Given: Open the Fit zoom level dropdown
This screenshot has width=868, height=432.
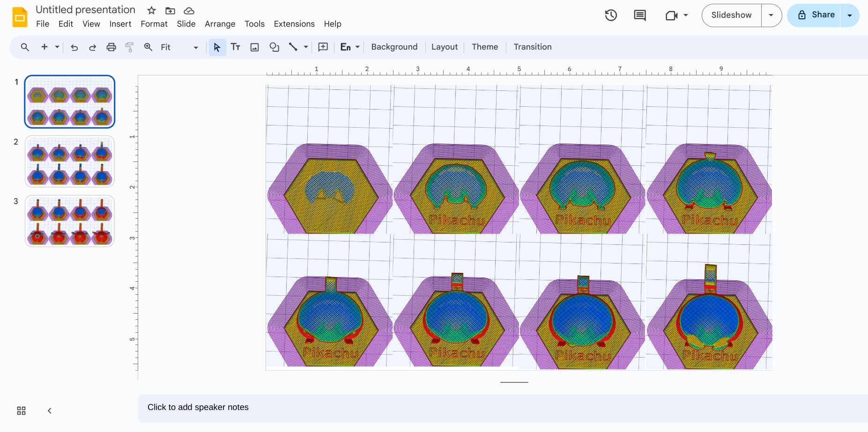Looking at the screenshot, I should 179,47.
